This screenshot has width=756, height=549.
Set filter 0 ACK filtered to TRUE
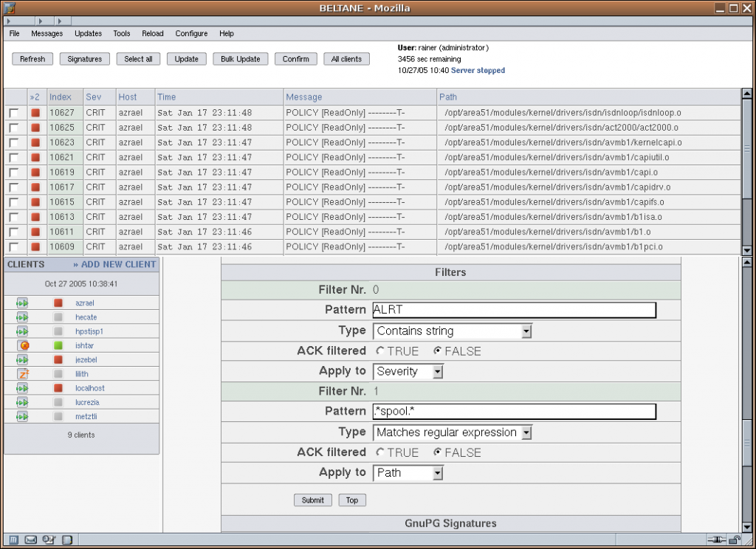(380, 351)
